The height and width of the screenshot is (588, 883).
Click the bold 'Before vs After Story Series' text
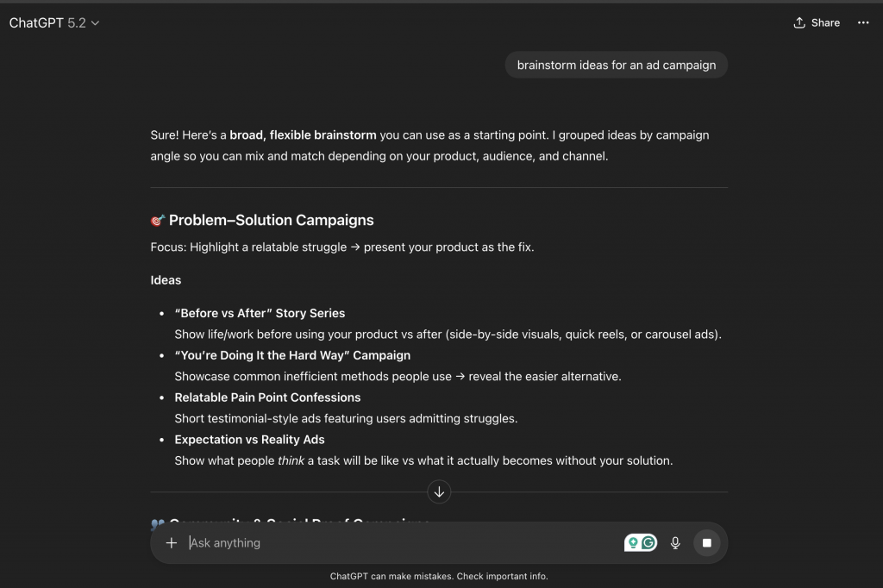258,313
